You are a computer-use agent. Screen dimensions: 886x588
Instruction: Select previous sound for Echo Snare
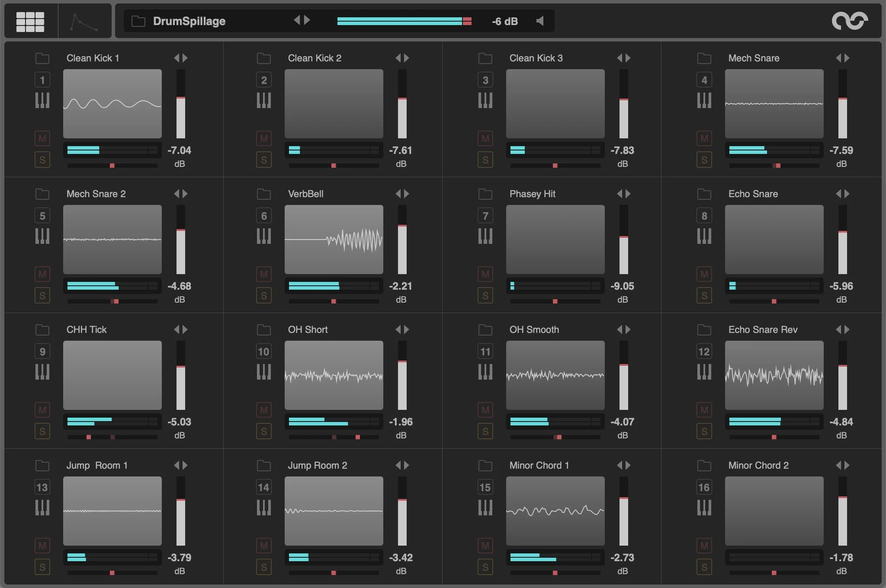pos(838,194)
